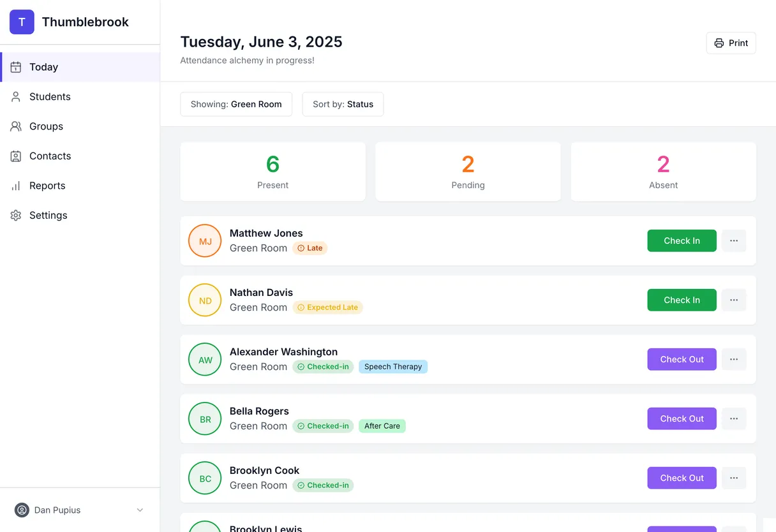Navigate to Contacts
This screenshot has height=532, width=776.
click(x=80, y=156)
